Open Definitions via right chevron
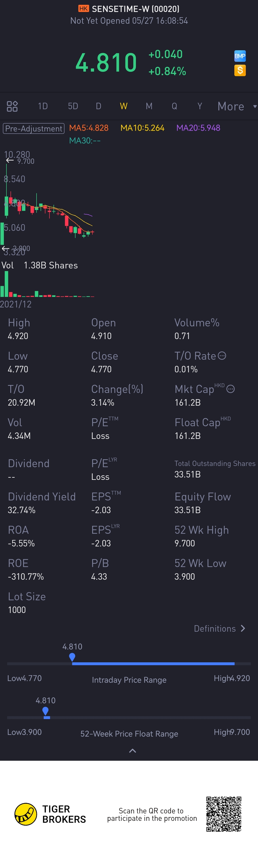Viewport: 258px width, 868px height. (243, 628)
